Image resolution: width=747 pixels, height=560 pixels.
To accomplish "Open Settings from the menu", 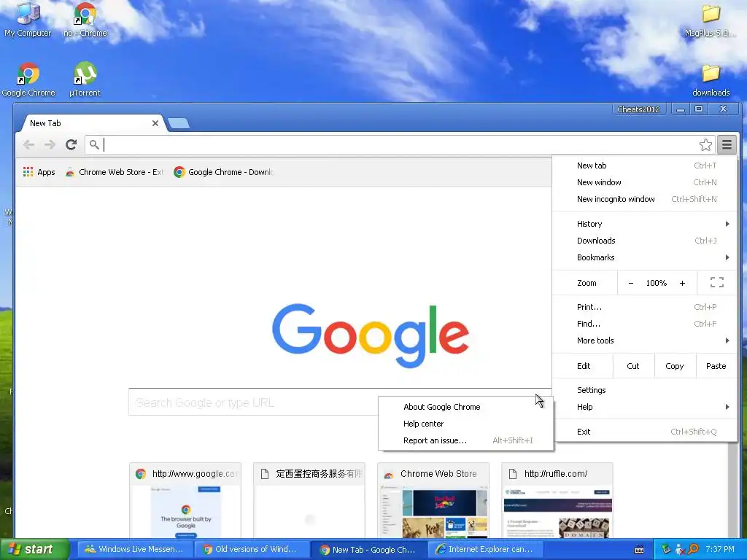I will click(x=645, y=390).
